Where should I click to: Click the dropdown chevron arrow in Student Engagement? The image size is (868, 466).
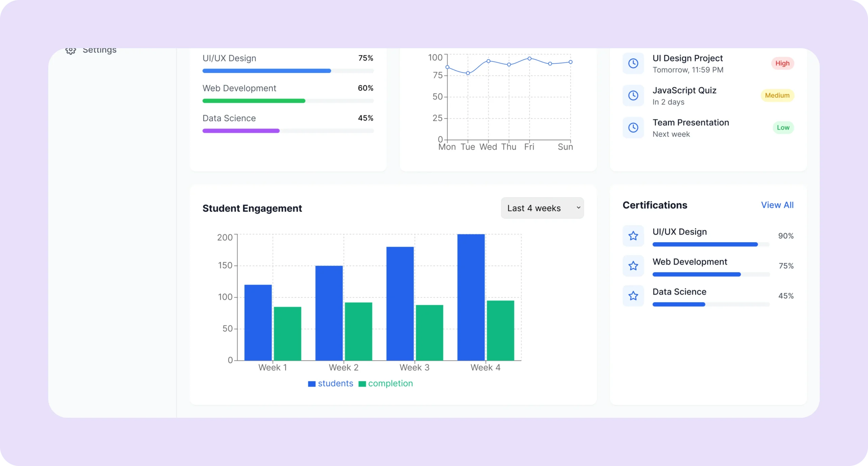pos(578,208)
